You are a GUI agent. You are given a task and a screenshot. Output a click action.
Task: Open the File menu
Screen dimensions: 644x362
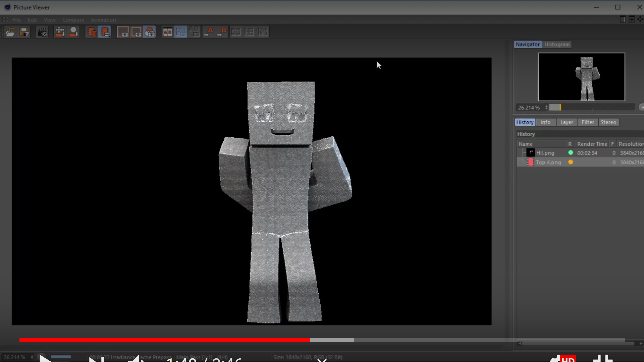pyautogui.click(x=16, y=20)
